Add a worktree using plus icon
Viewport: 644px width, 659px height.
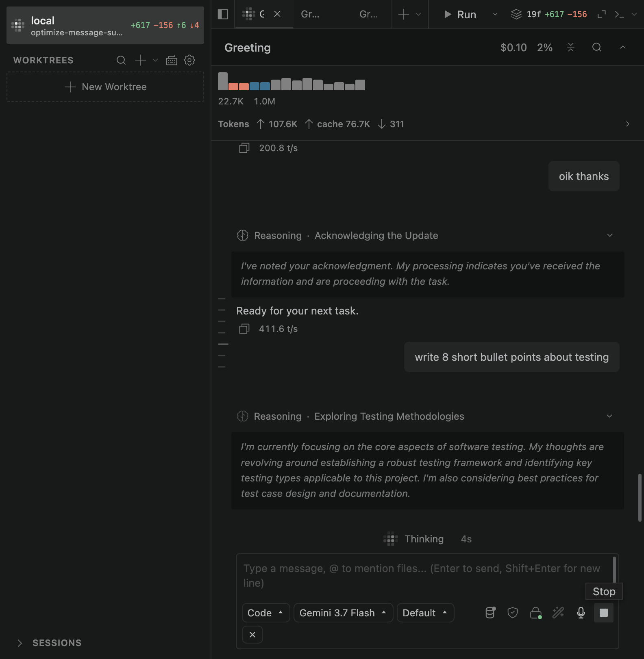141,60
